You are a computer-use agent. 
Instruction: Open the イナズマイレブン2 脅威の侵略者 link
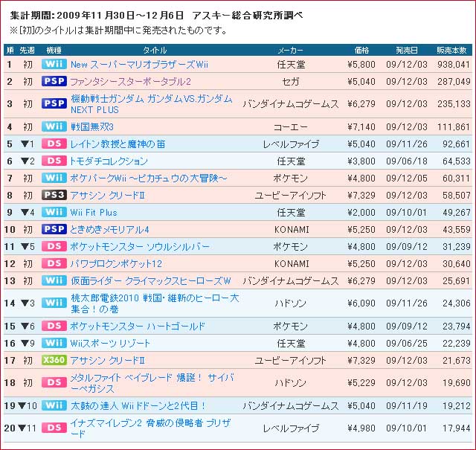pos(150,428)
